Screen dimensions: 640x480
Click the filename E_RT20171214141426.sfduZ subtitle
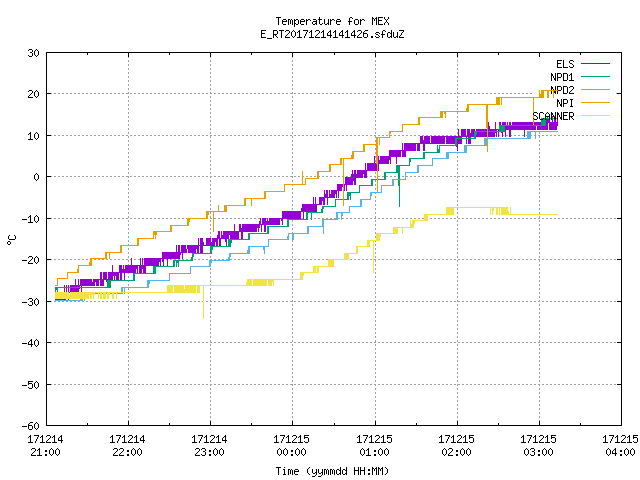[x=332, y=34]
